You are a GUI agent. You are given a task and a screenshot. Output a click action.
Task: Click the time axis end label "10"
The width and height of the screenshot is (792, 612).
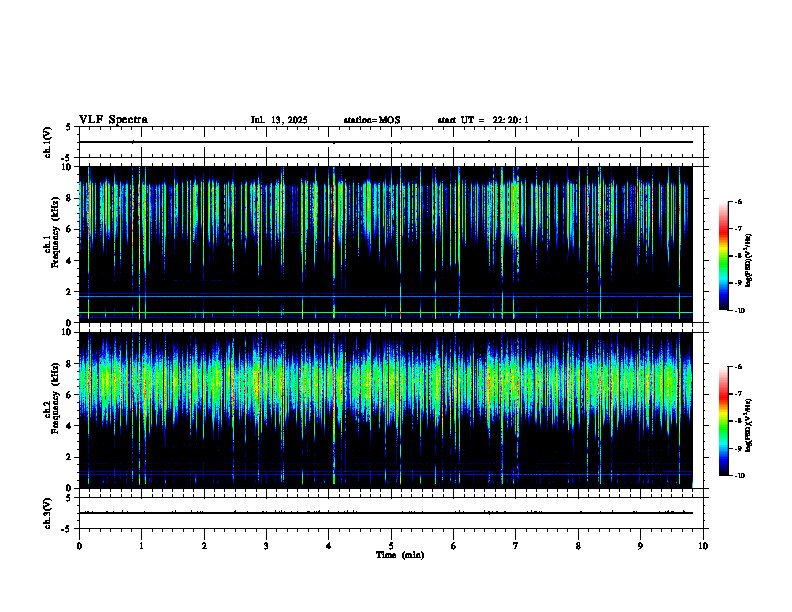[703, 546]
